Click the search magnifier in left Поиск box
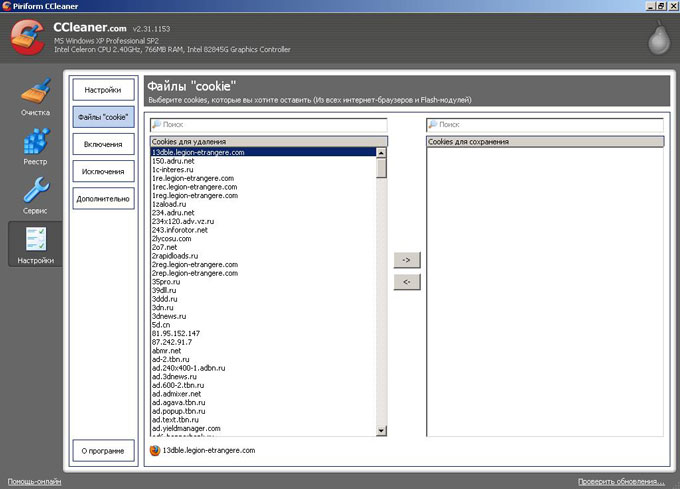The image size is (680, 489). click(157, 124)
